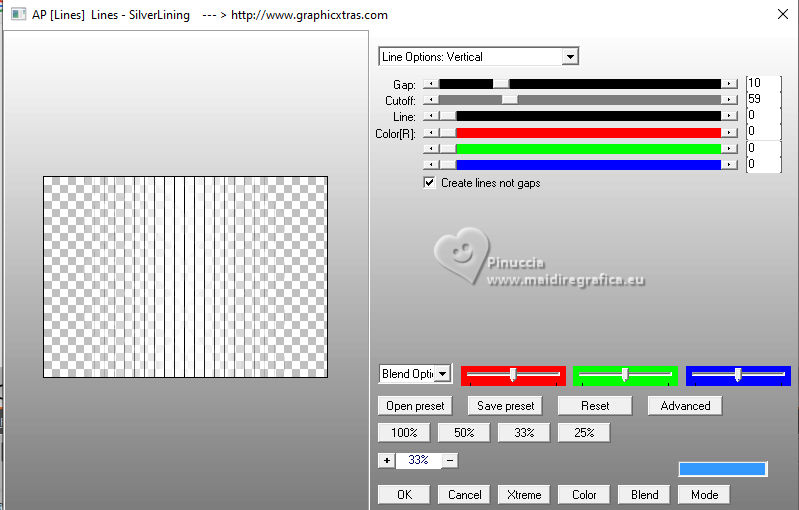The width and height of the screenshot is (799, 510).
Task: Open the Advanced settings button
Action: [x=685, y=406]
